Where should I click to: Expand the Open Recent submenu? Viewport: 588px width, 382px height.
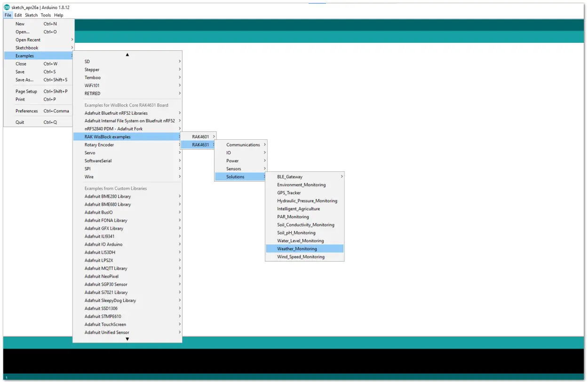point(39,40)
